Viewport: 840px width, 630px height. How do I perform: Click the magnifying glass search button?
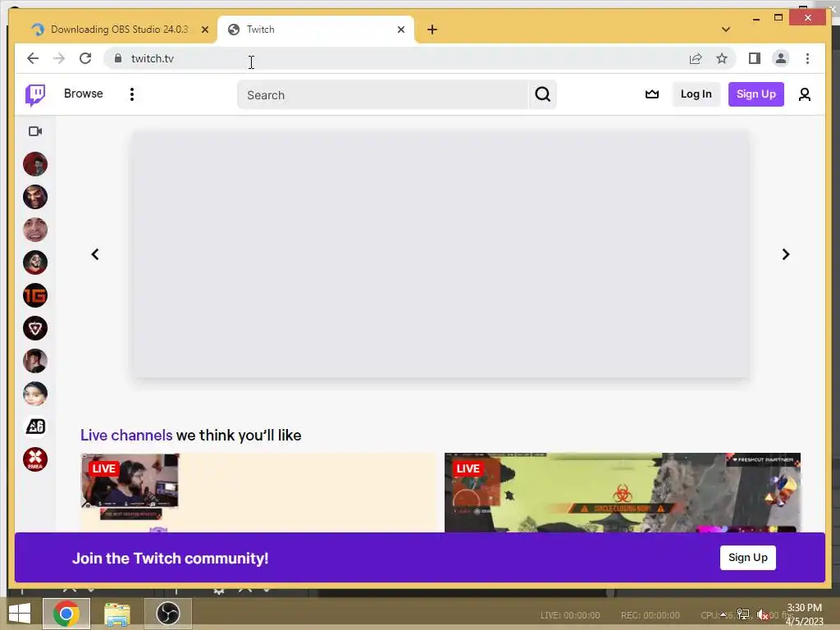click(543, 95)
